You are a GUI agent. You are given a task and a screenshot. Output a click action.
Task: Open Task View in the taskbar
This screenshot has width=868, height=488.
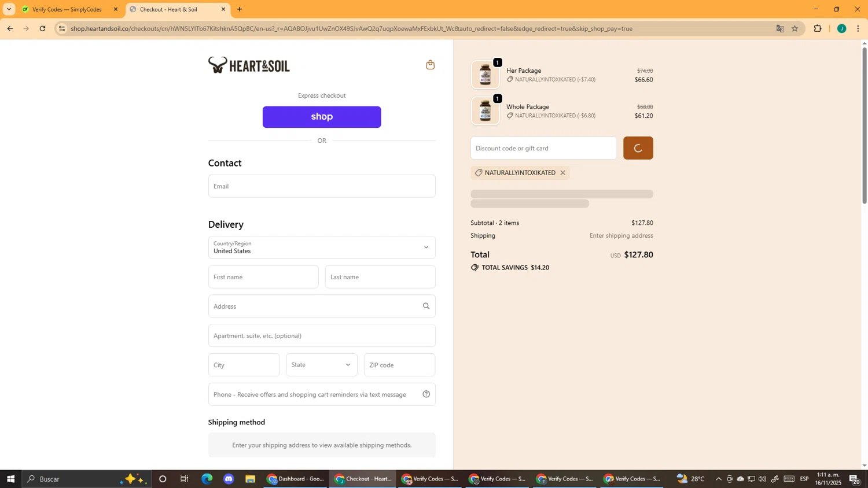[x=185, y=479]
